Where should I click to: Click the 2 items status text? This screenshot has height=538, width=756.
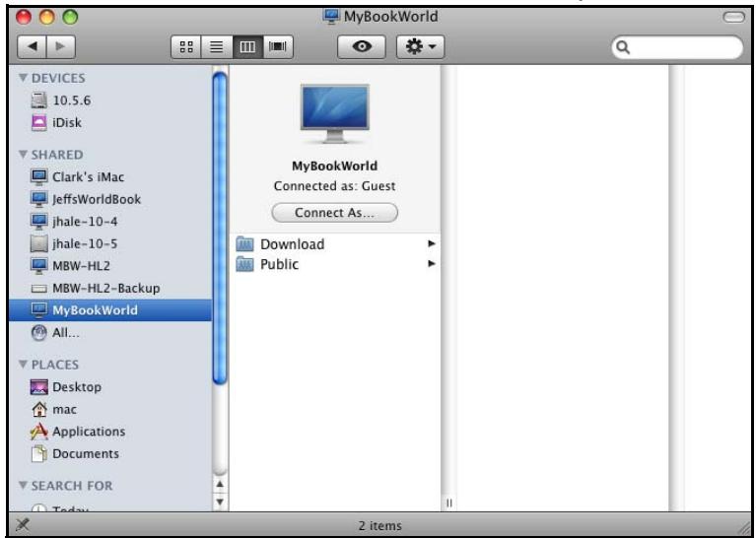point(379,525)
